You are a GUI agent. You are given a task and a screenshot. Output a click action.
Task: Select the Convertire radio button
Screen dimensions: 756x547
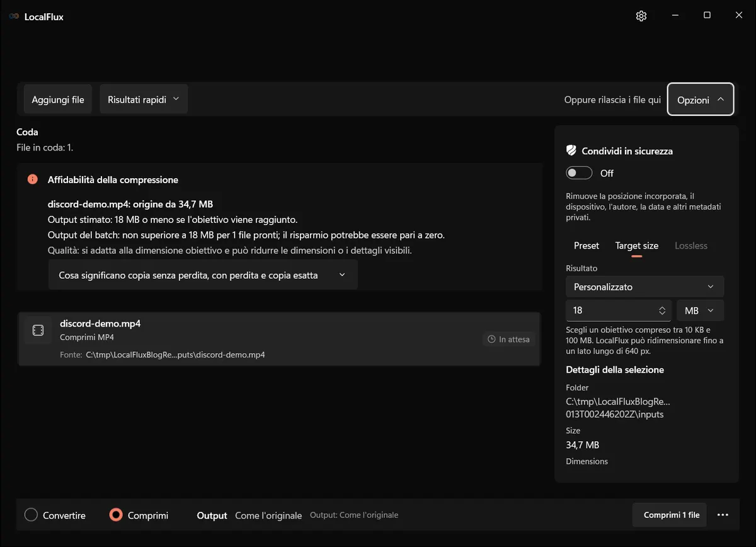point(31,515)
